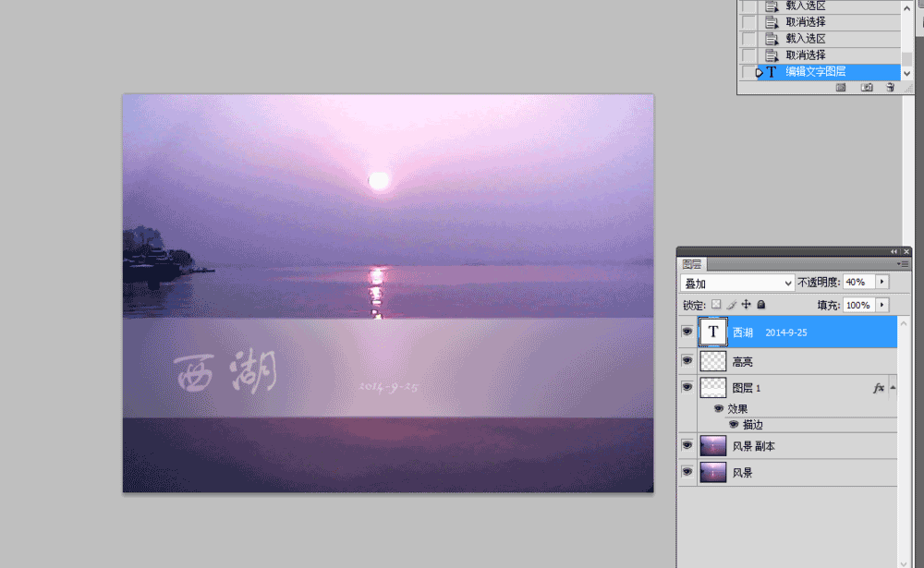Screen dimensions: 924x568
Task: Create new document from current history state
Action: point(841,87)
